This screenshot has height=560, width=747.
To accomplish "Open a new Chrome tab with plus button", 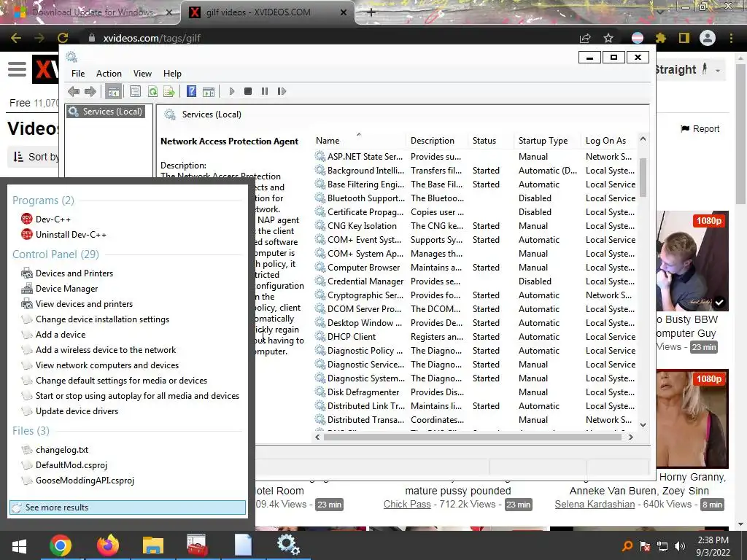I will pyautogui.click(x=371, y=12).
